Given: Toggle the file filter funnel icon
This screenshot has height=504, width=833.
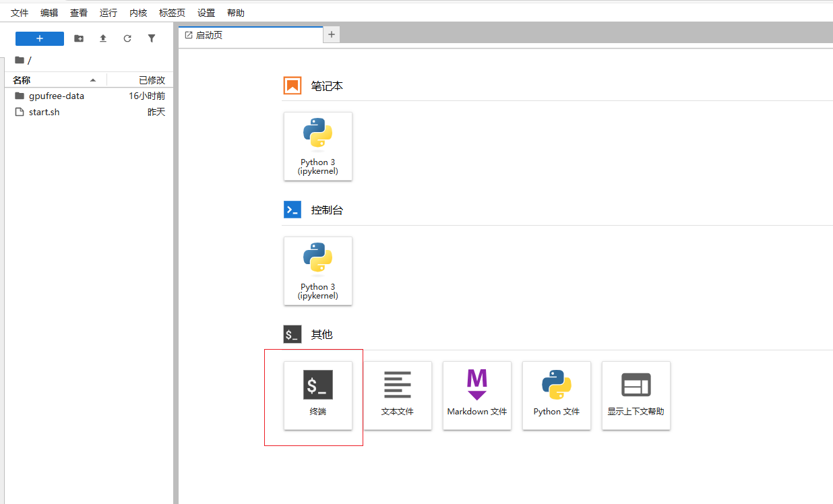Looking at the screenshot, I should pos(152,38).
